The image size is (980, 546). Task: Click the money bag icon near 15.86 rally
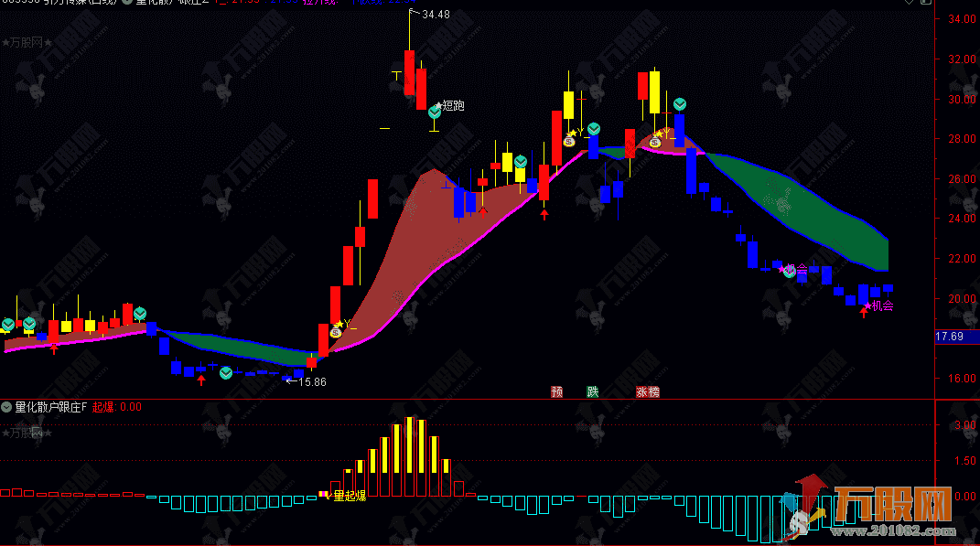click(336, 333)
